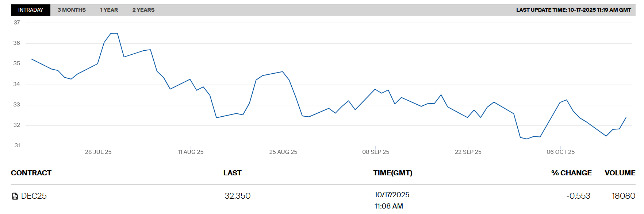
Task: Click the CONTRACT column header
Action: tap(31, 173)
